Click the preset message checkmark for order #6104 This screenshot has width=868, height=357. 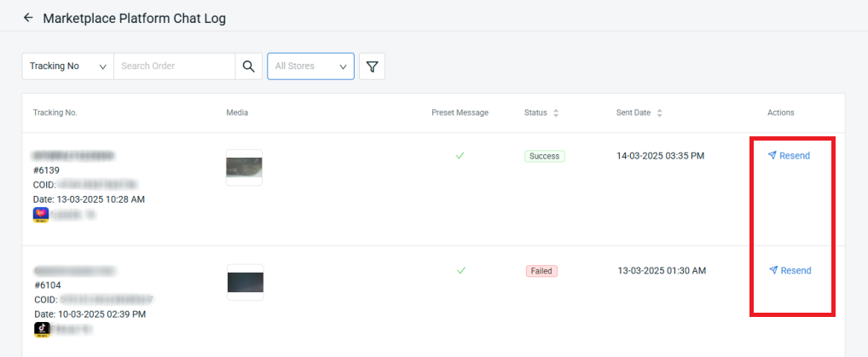(460, 270)
